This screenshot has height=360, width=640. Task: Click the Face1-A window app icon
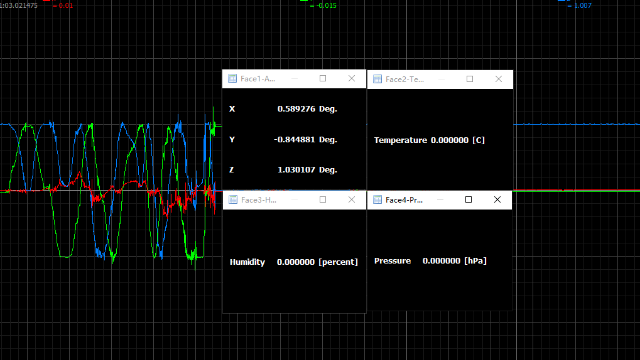point(232,79)
